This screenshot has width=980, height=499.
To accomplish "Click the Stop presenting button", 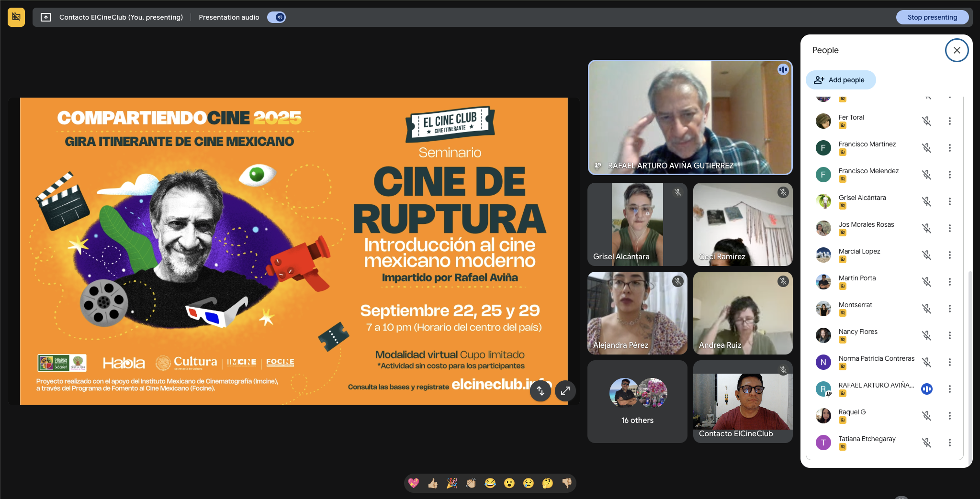I will pyautogui.click(x=932, y=17).
